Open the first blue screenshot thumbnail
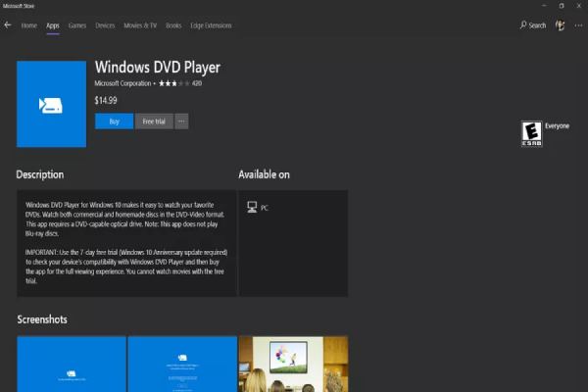 tap(72, 364)
